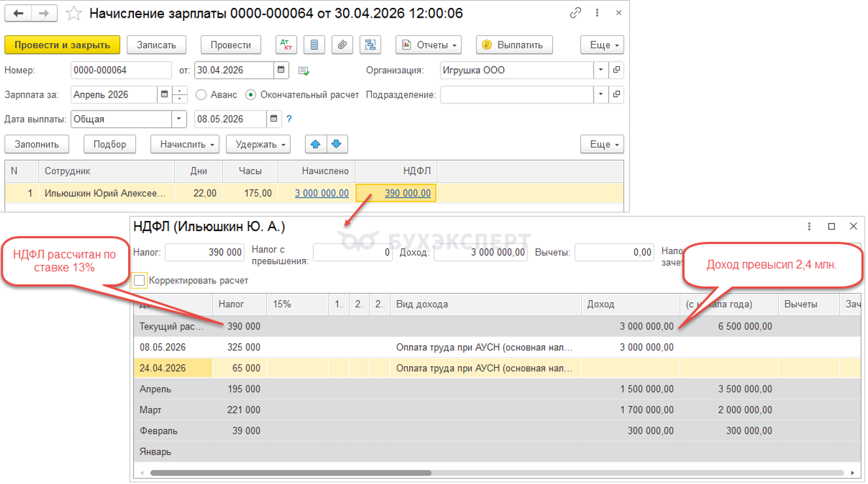
Task: Click the 325 000 tax cell
Action: (x=239, y=347)
